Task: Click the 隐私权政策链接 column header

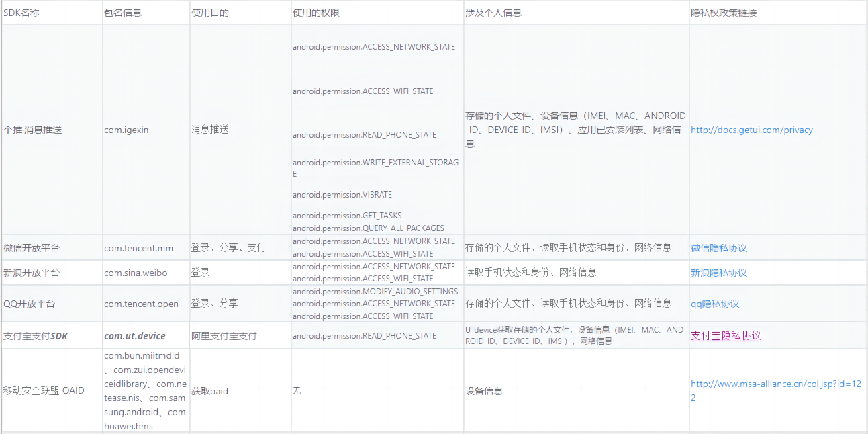Action: point(724,13)
